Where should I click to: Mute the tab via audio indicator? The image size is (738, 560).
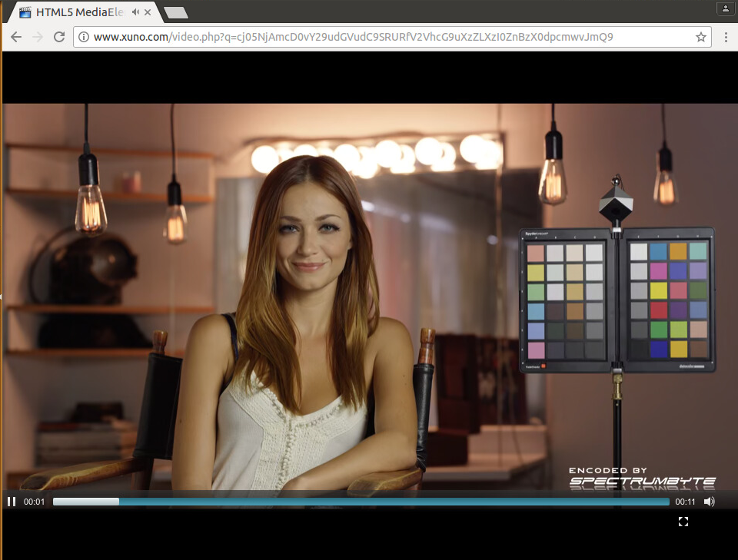coord(135,12)
